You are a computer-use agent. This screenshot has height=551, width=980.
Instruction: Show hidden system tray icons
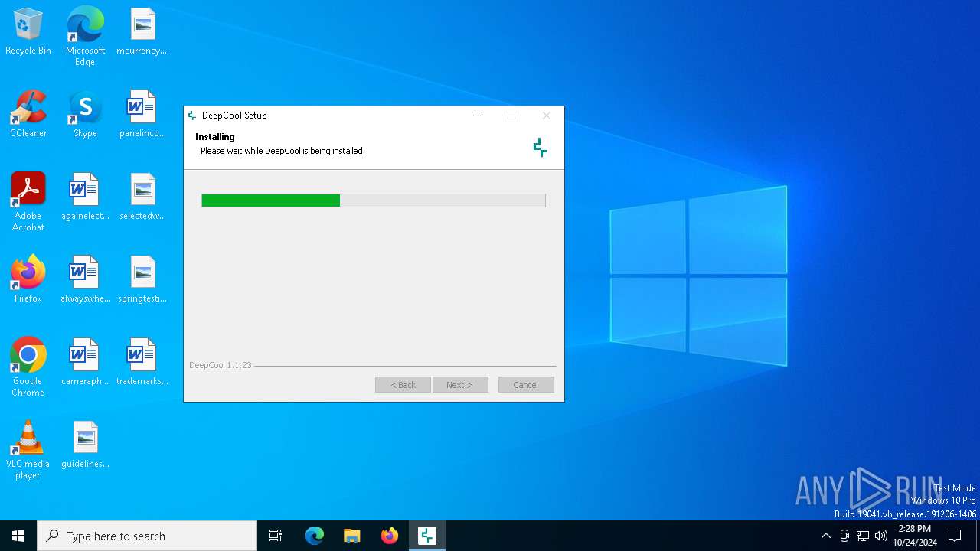(825, 536)
